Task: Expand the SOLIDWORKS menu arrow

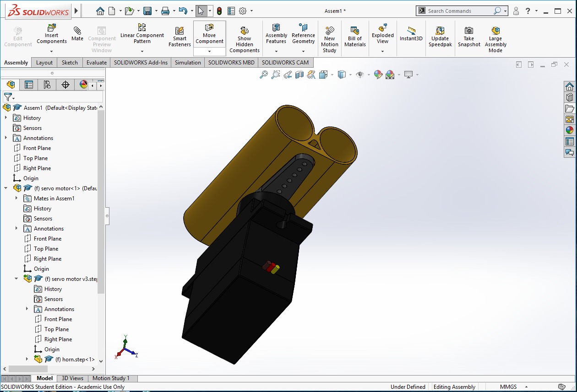Action: 76,11
